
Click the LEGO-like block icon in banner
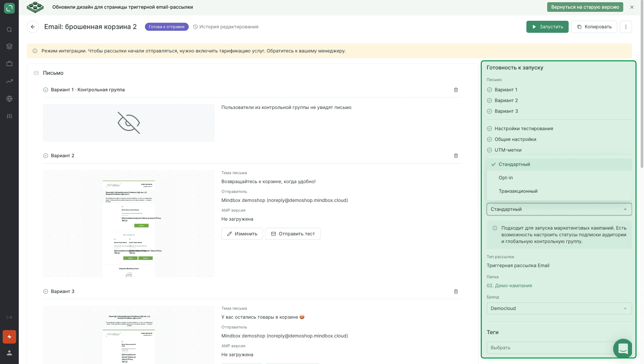35,7
